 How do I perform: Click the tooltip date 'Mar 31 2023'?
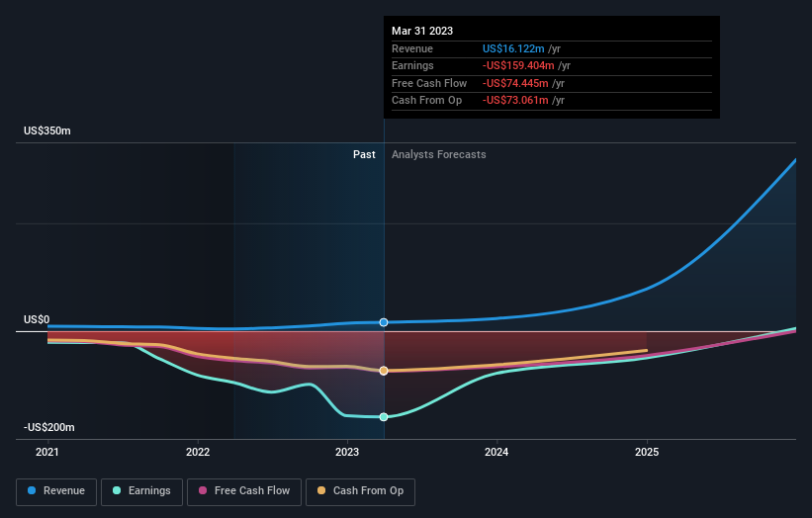tap(422, 31)
